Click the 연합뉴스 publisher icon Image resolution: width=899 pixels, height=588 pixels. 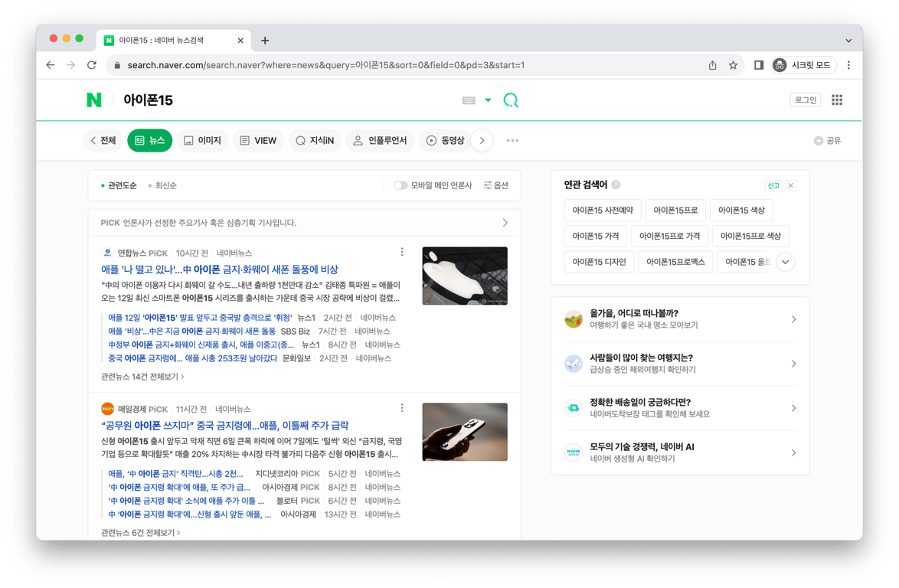(x=107, y=253)
